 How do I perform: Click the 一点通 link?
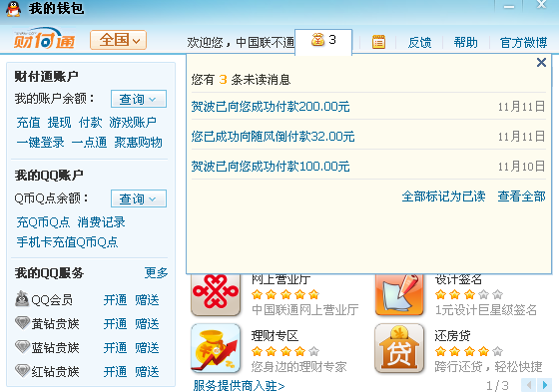pyautogui.click(x=89, y=143)
